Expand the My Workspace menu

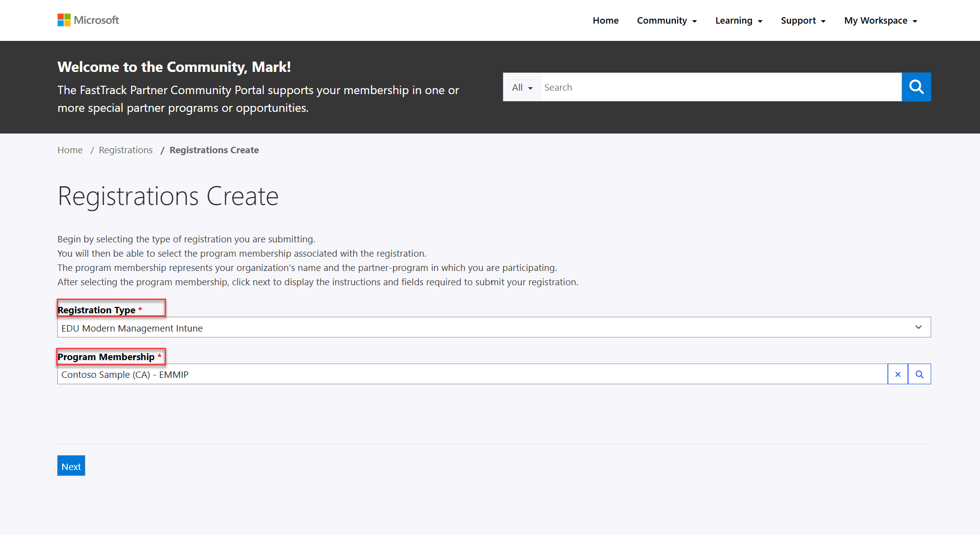point(880,21)
